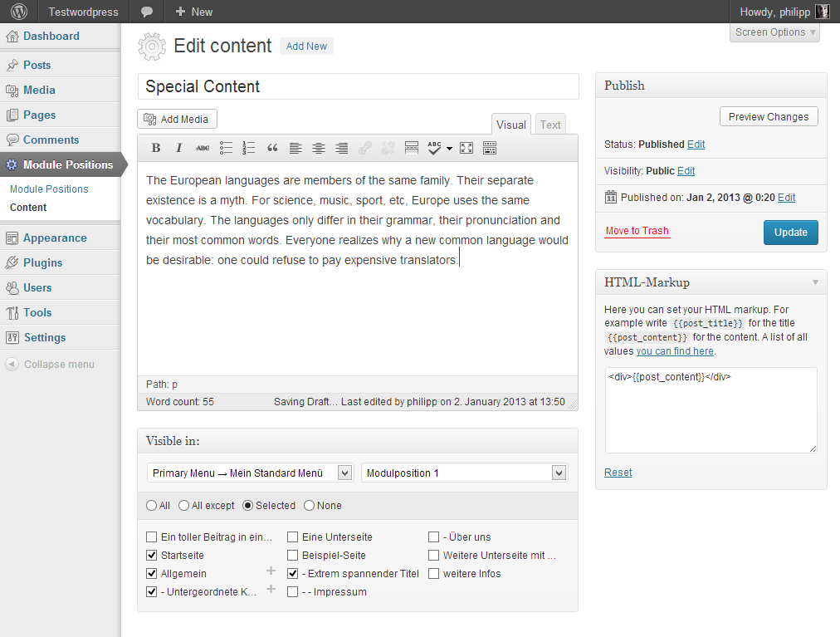Expand the plus next to Untergeordnete K...
840x637 pixels.
pyautogui.click(x=271, y=589)
